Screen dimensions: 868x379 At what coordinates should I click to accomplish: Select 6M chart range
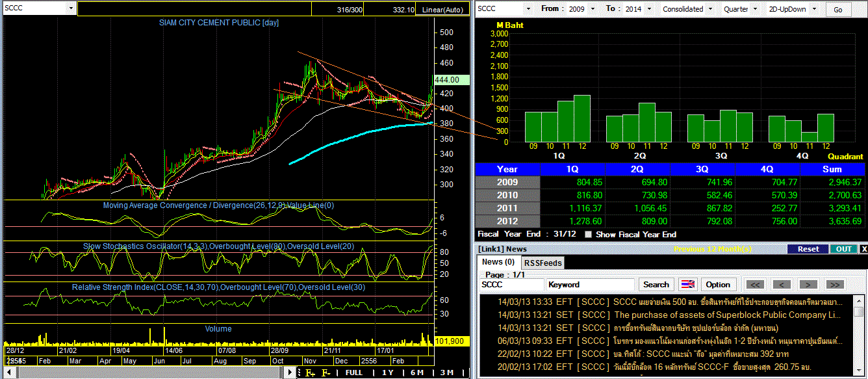tap(416, 372)
